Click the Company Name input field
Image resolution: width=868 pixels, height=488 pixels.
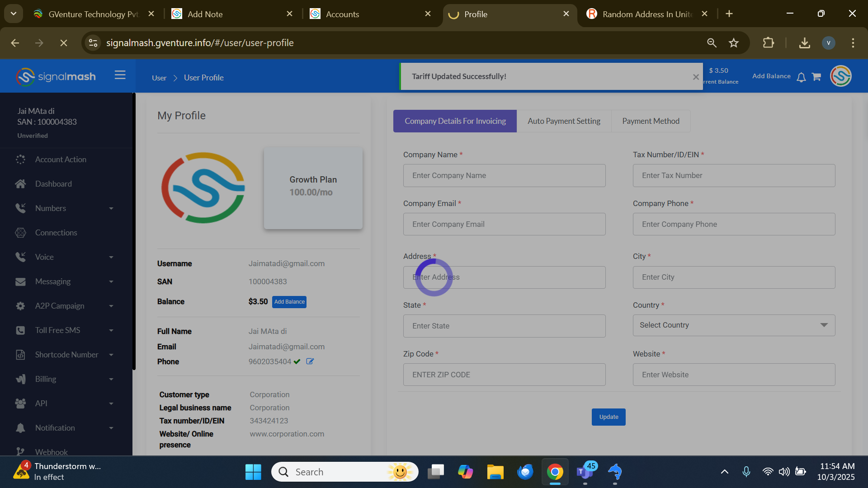point(504,176)
